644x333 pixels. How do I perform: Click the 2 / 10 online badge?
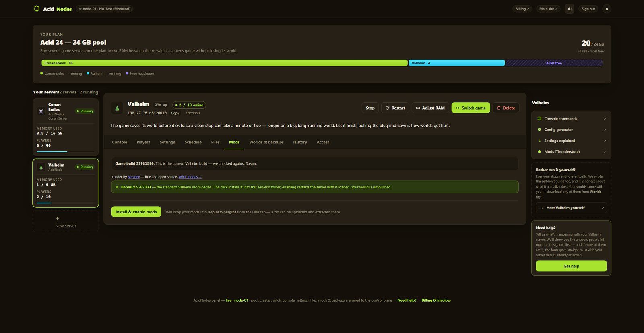[189, 105]
